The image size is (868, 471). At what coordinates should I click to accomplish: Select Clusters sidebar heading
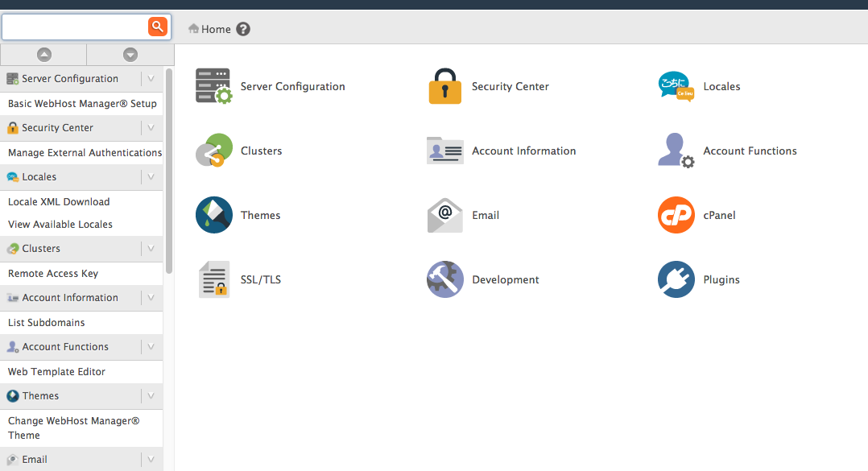[41, 249]
